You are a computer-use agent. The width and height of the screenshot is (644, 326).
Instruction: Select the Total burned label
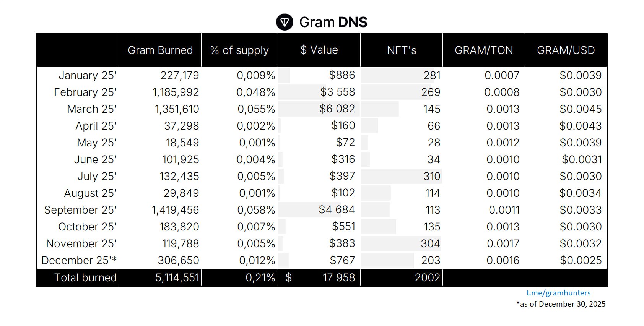tap(85, 277)
